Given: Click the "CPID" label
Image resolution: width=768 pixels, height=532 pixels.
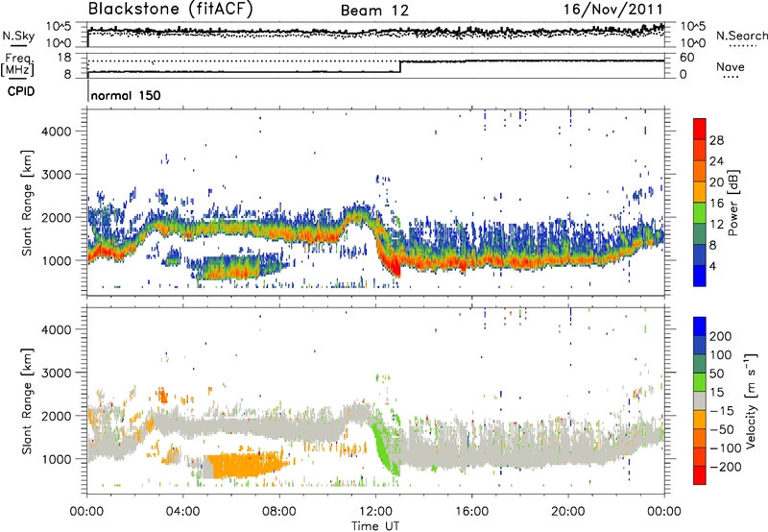Looking at the screenshot, I should 21,91.
